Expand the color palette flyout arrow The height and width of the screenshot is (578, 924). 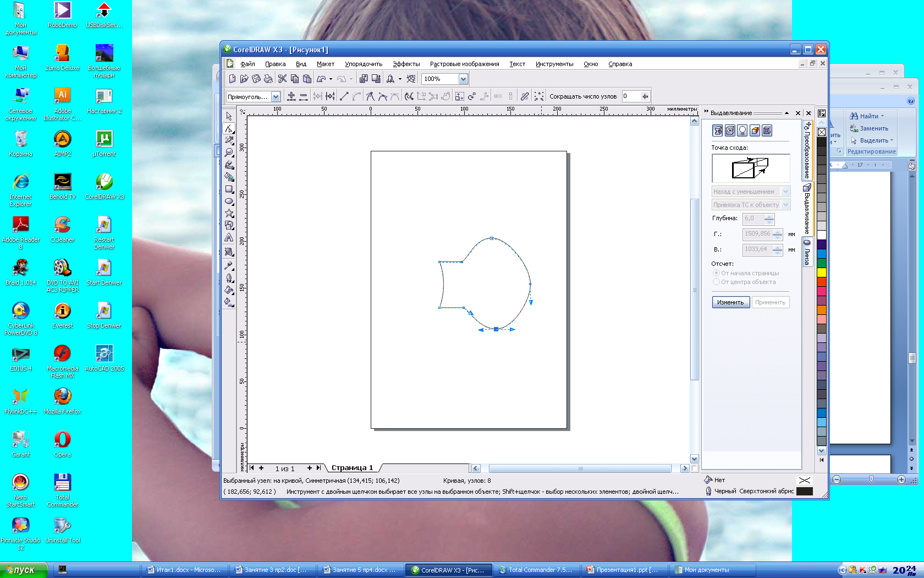coord(822,460)
